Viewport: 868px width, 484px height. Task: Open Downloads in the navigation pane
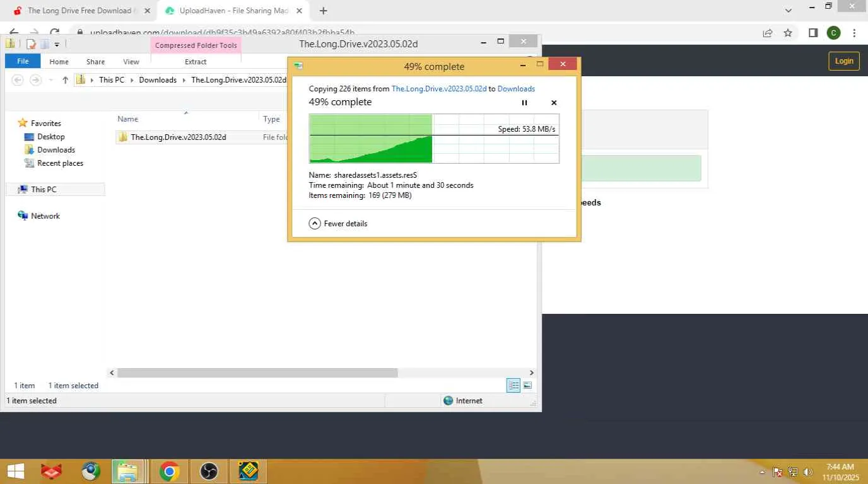[x=49, y=150]
